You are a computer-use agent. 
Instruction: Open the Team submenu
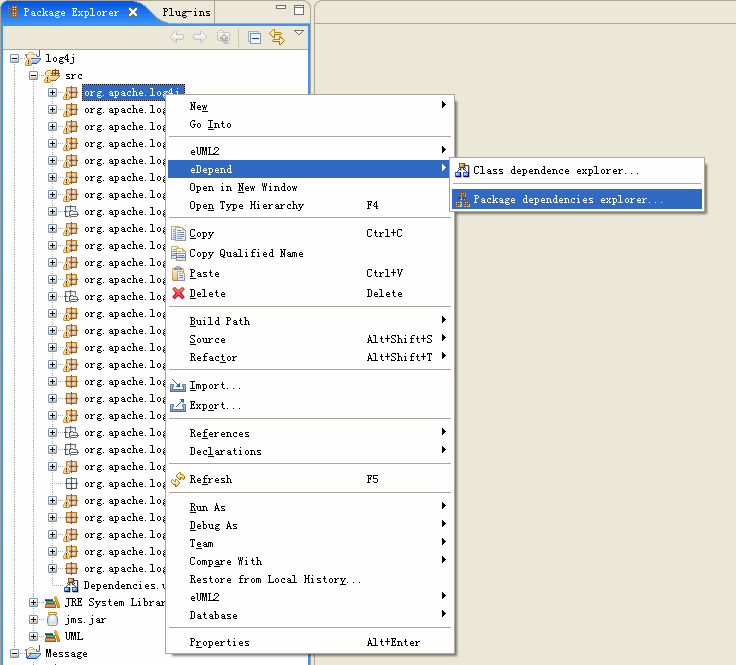pos(310,543)
